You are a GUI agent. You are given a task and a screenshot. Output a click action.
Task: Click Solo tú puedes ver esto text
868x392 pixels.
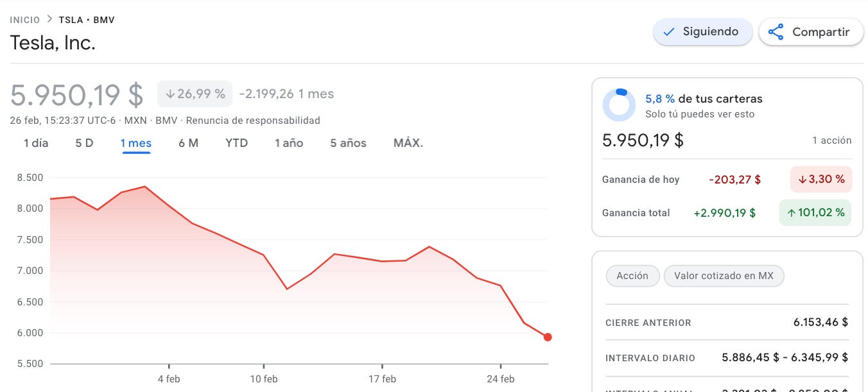coord(700,114)
